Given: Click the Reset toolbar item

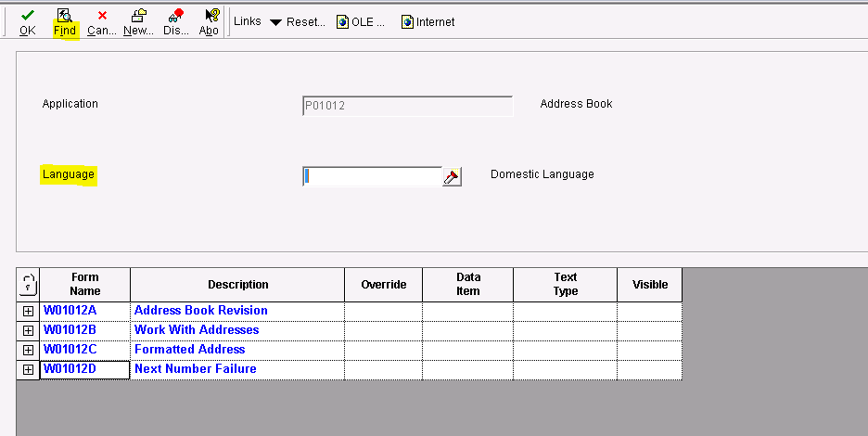Looking at the screenshot, I should (305, 21).
